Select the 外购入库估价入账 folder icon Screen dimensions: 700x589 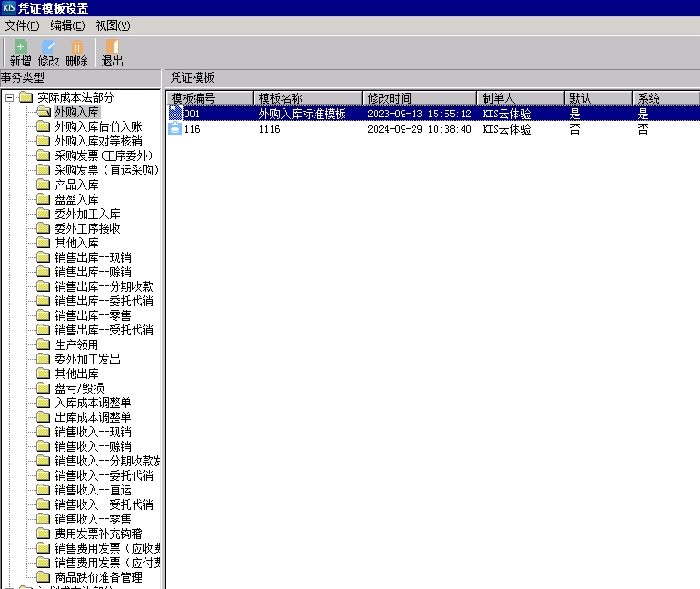coord(44,126)
